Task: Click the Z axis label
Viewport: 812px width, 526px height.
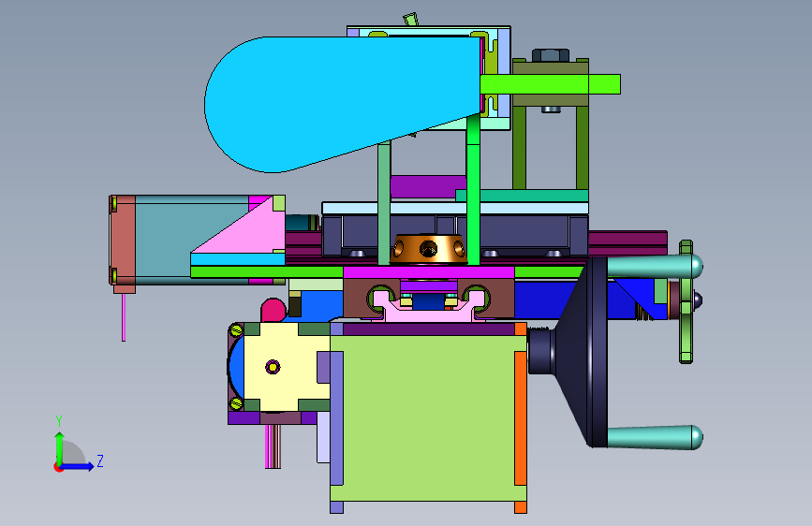Action: point(100,460)
